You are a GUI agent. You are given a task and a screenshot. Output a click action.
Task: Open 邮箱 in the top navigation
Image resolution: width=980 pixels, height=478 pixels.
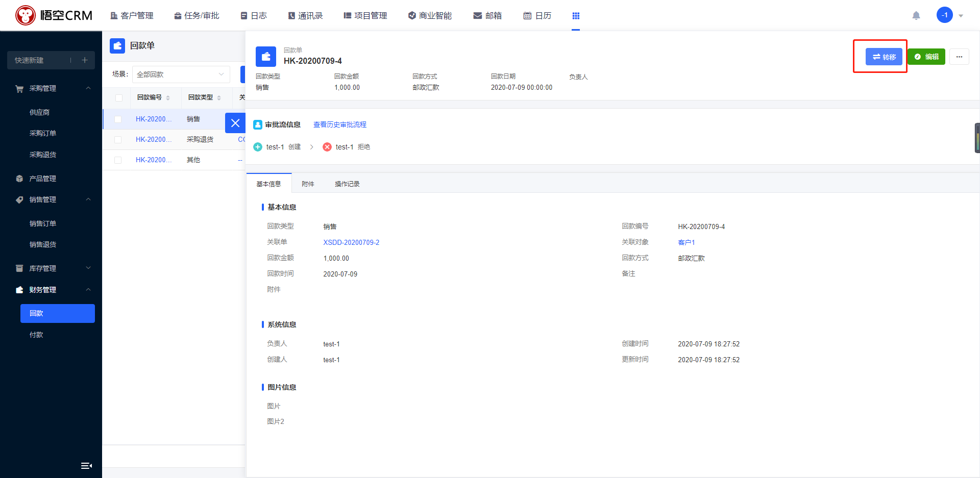coord(487,16)
